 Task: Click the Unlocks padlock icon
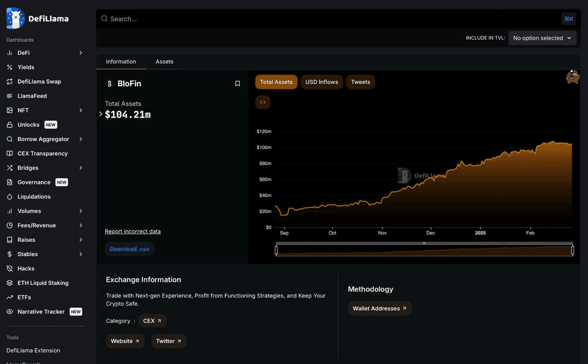point(10,125)
